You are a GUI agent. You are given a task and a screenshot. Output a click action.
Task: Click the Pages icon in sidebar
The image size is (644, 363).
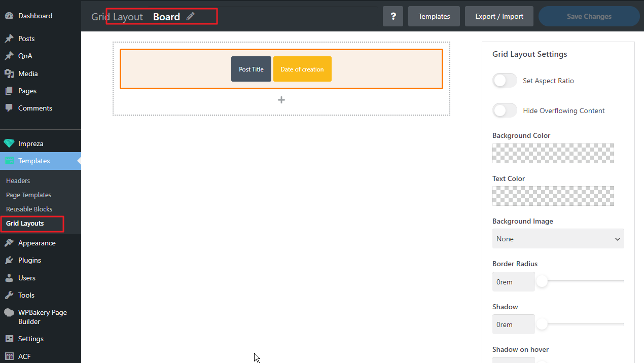[9, 91]
